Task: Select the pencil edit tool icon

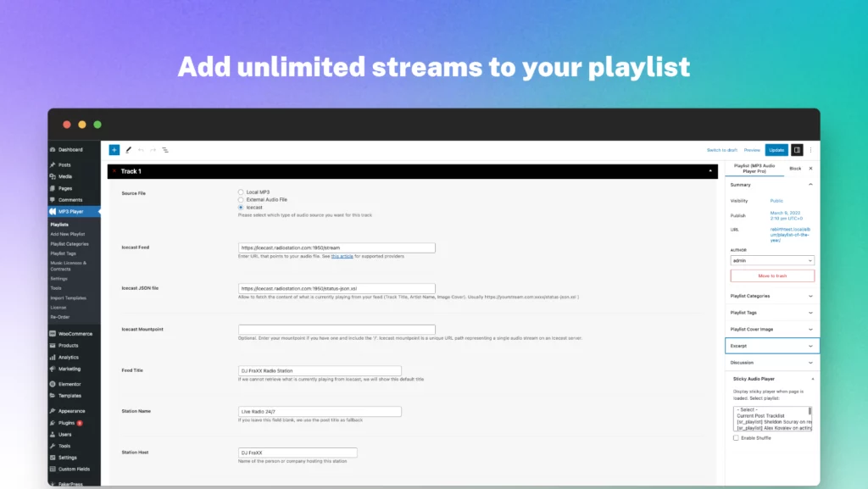Action: (x=129, y=150)
